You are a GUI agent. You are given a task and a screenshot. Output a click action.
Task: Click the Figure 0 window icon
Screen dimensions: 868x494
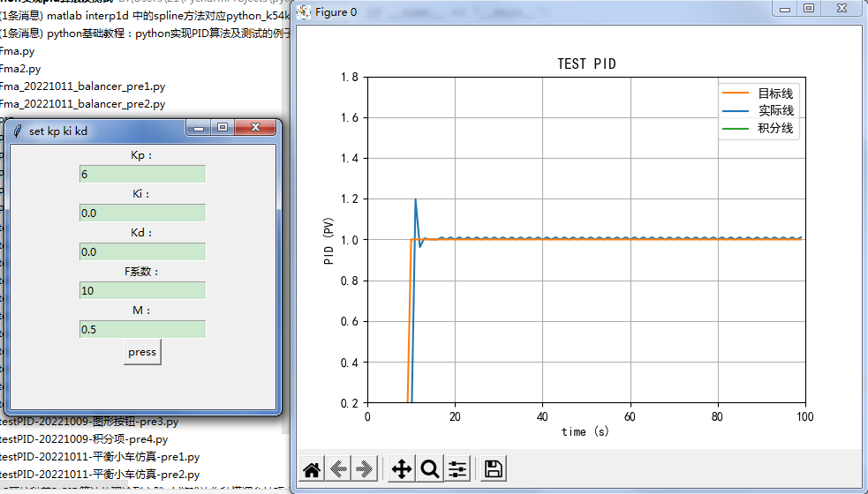pos(305,11)
